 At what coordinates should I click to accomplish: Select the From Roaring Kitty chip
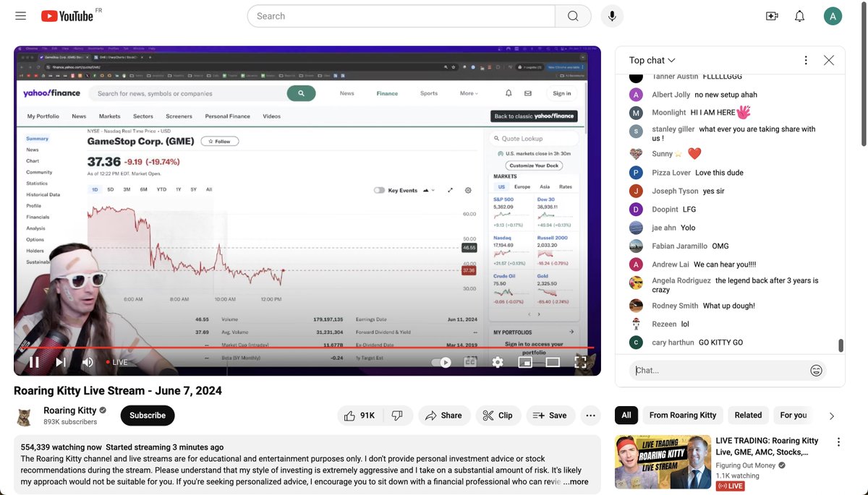683,416
